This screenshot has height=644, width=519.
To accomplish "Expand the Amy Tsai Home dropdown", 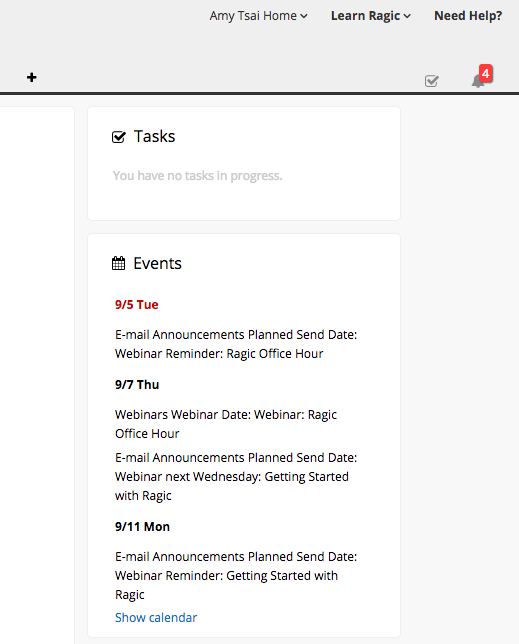I will click(x=258, y=16).
